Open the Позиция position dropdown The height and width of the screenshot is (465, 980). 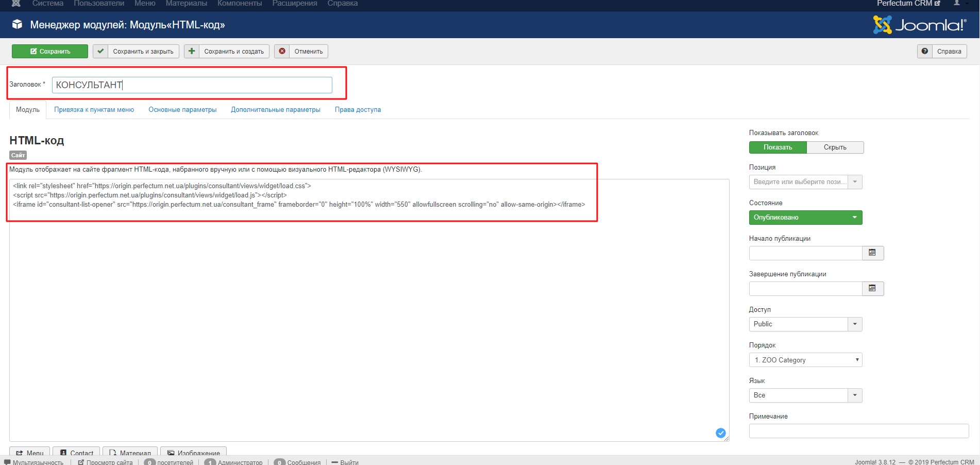pos(805,182)
